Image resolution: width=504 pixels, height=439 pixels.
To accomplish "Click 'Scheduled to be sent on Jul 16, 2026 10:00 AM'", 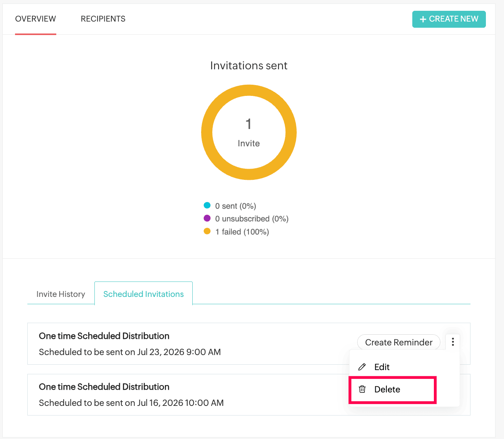I will (x=131, y=403).
